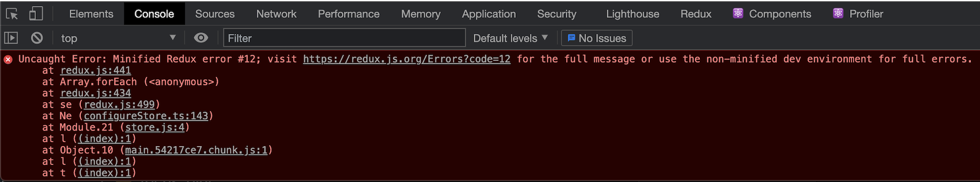Screen dimensions: 980x182
Task: Open the Redux tab
Action: (x=696, y=14)
